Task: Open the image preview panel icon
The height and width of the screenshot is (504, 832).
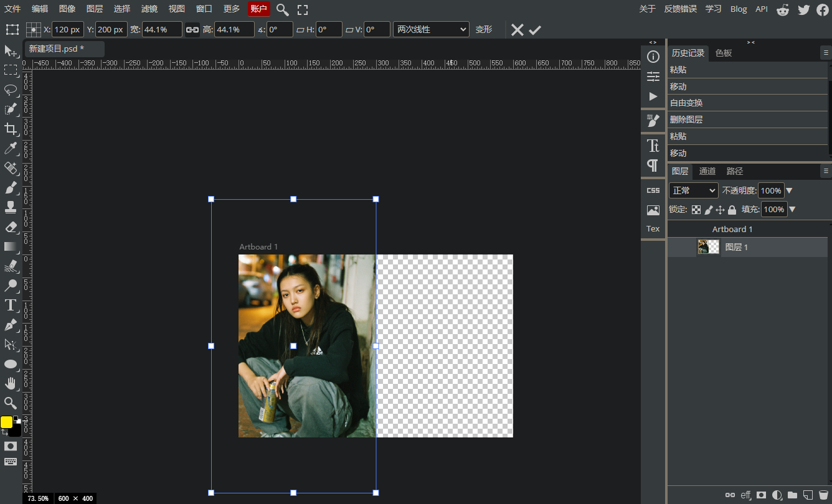Action: pyautogui.click(x=653, y=210)
